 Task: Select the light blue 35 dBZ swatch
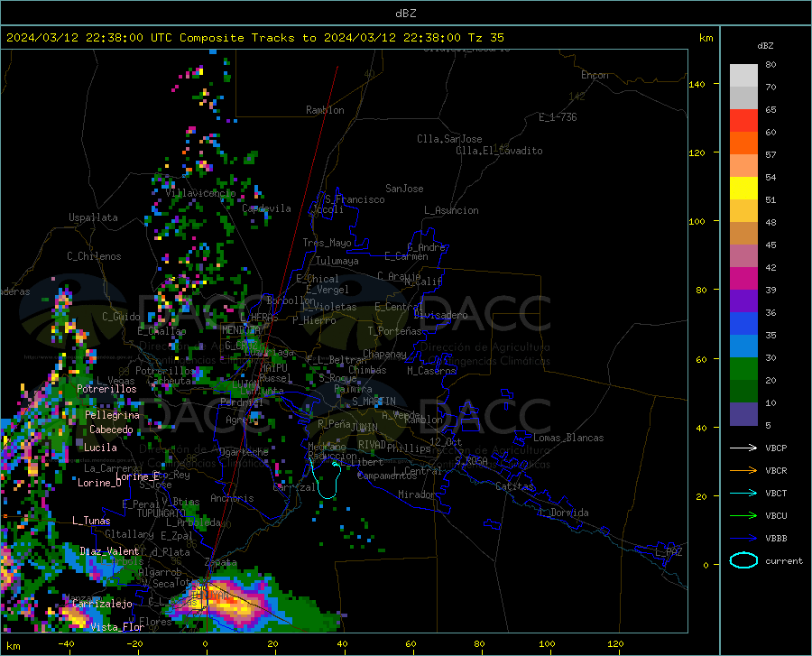[743, 346]
